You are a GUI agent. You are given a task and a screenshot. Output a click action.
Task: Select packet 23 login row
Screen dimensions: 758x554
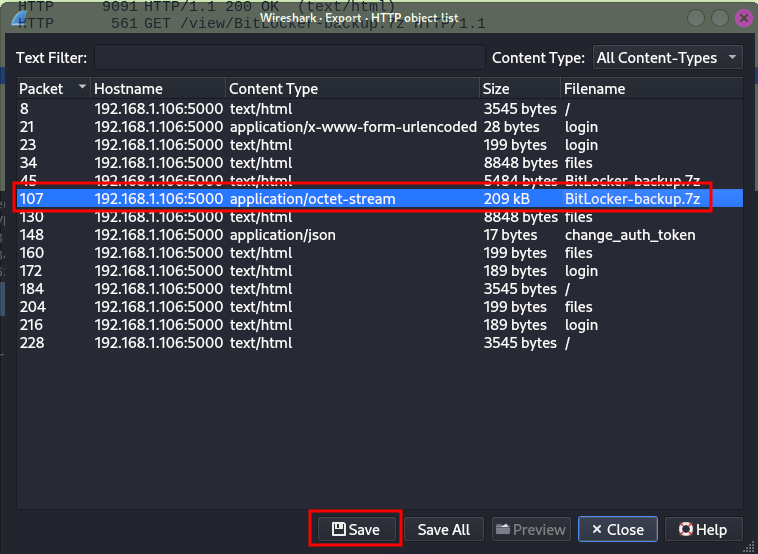pyautogui.click(x=379, y=145)
